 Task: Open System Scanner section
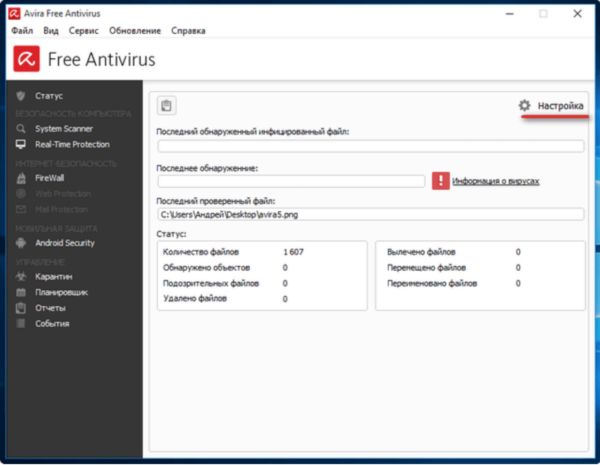coord(64,129)
